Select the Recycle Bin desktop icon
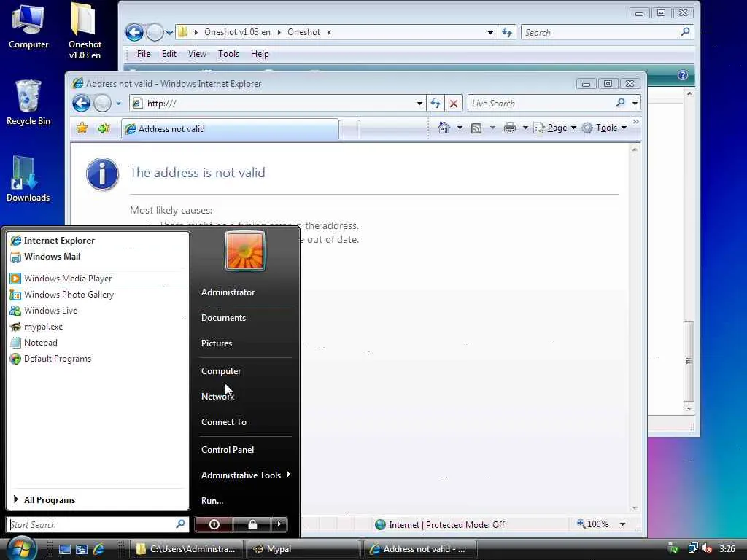 [28, 103]
